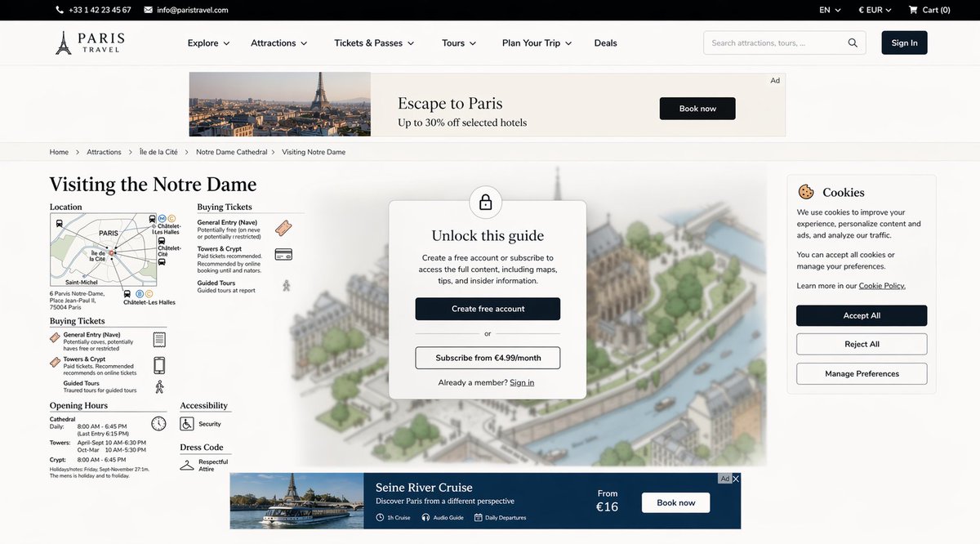Click the phone icon in top bar

pos(60,10)
